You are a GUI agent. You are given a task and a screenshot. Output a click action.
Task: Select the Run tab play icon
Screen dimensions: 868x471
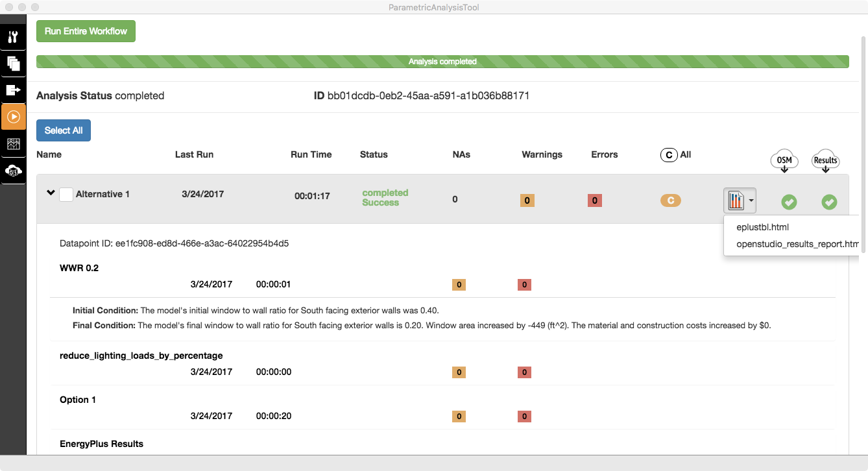click(x=13, y=117)
